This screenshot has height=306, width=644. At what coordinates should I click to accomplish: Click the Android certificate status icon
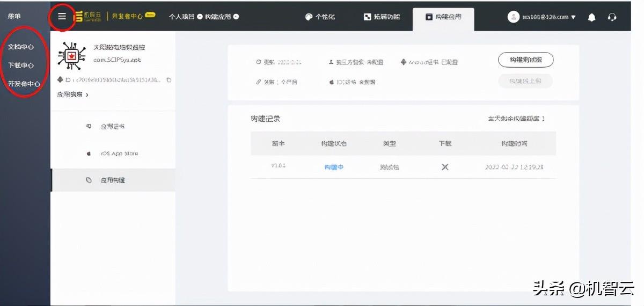(x=404, y=62)
